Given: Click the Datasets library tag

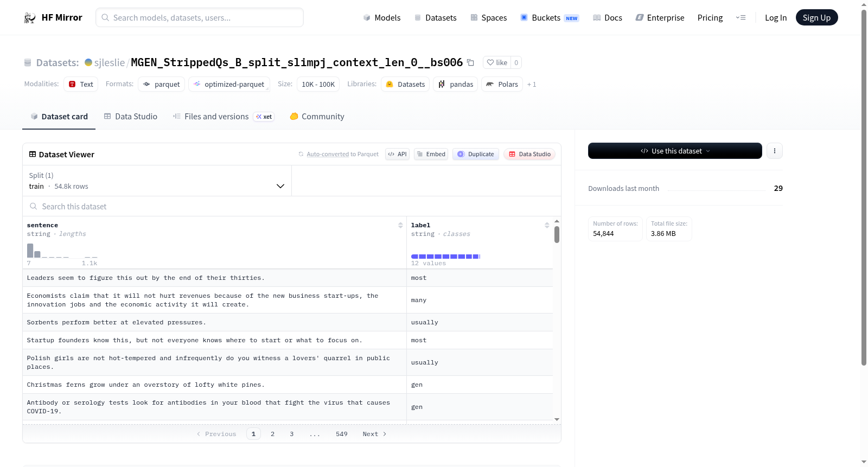Looking at the screenshot, I should pos(405,84).
